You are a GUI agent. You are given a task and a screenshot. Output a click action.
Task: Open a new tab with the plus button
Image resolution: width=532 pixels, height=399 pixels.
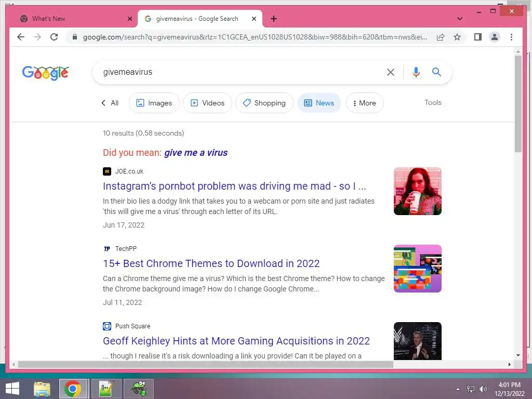point(274,19)
